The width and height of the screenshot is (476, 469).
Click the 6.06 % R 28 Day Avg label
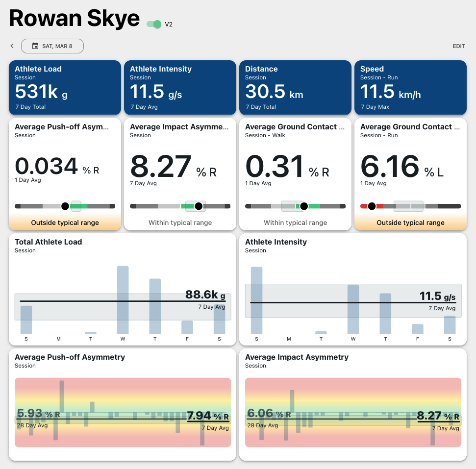(x=269, y=418)
